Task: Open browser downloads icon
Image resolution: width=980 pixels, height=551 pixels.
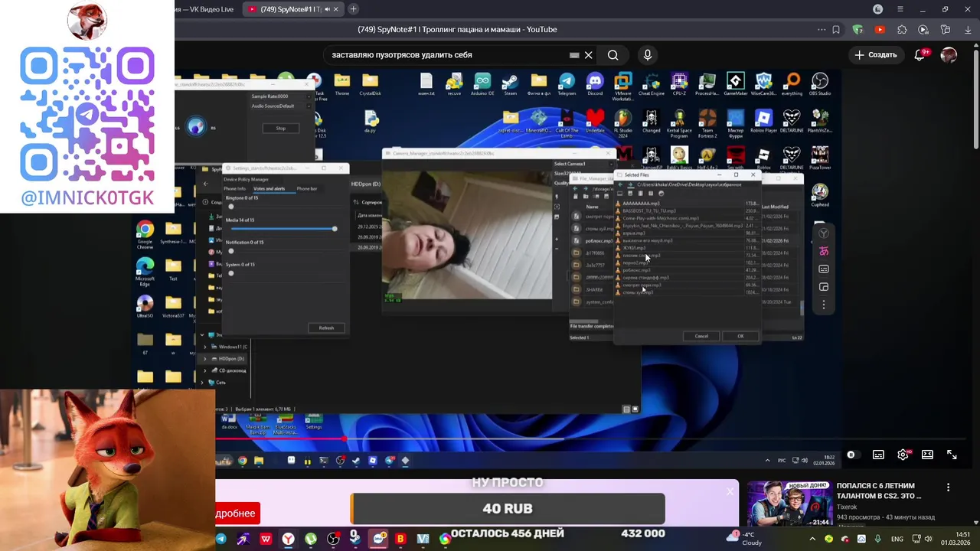Action: click(x=967, y=30)
